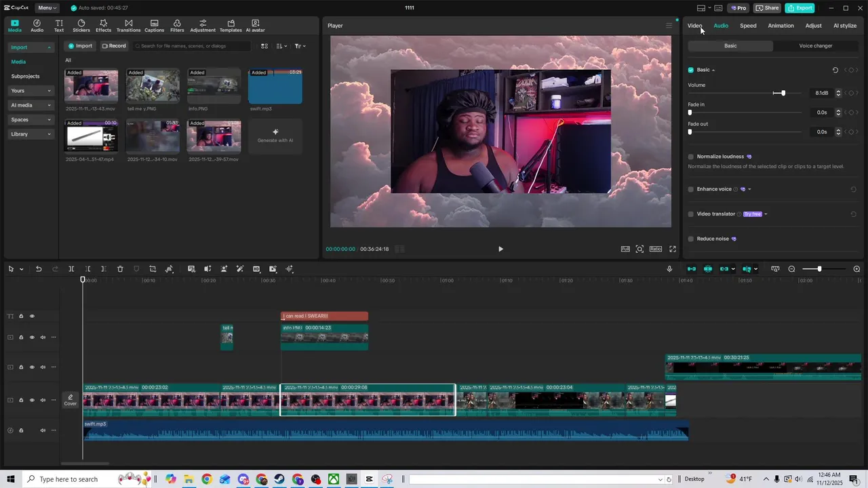This screenshot has height=488, width=868.
Task: Open the selection tool arrow dropdown
Action: tap(21, 269)
